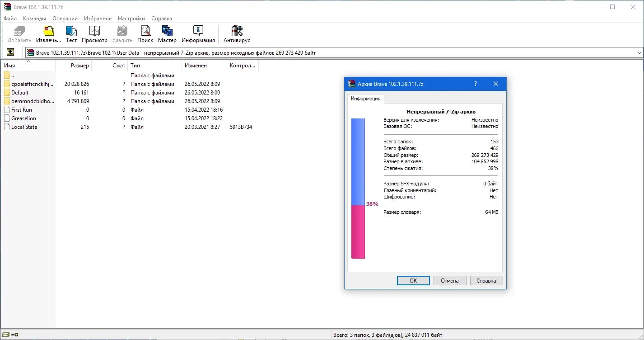This screenshot has width=644, height=340.
Task: Open the Справка menu
Action: pyautogui.click(x=162, y=19)
